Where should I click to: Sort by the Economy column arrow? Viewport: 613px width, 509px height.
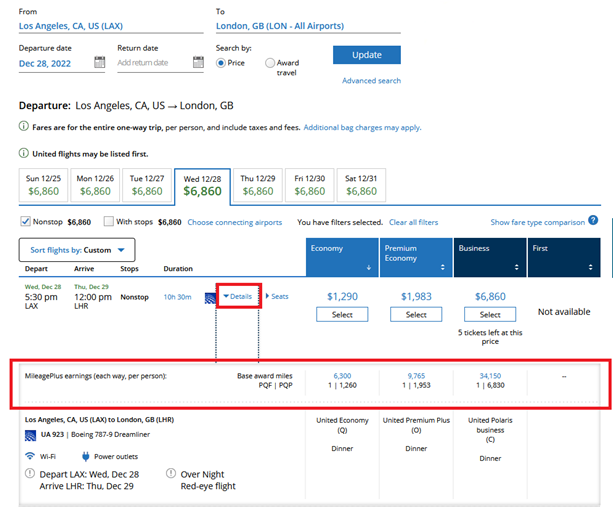(369, 268)
